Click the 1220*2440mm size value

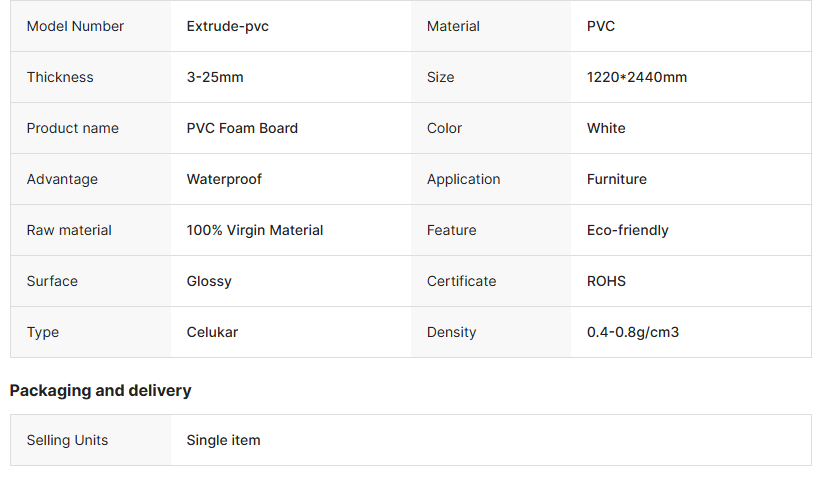(x=637, y=77)
